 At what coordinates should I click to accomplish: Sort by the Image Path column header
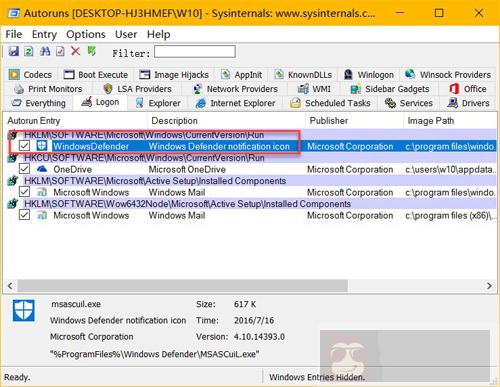[450, 121]
